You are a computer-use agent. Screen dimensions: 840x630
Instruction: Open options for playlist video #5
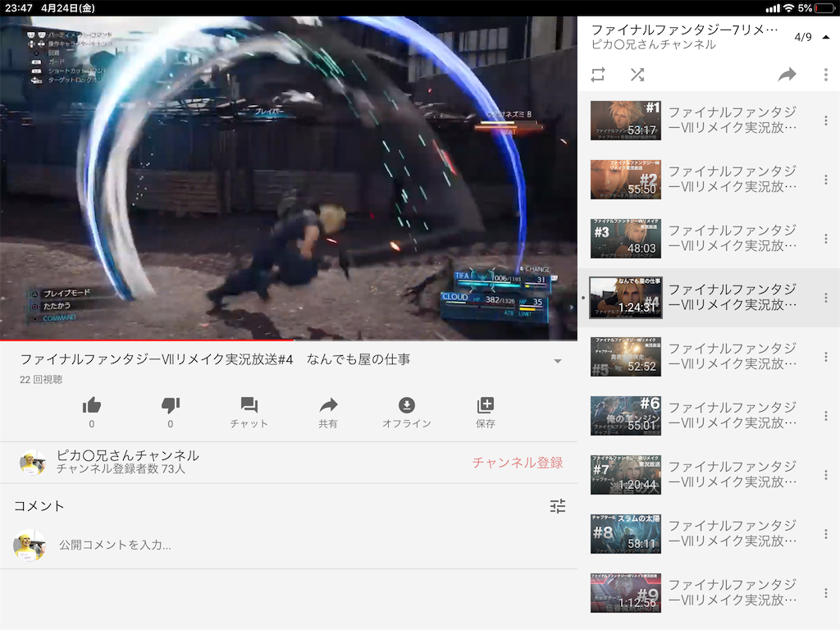pos(825,357)
